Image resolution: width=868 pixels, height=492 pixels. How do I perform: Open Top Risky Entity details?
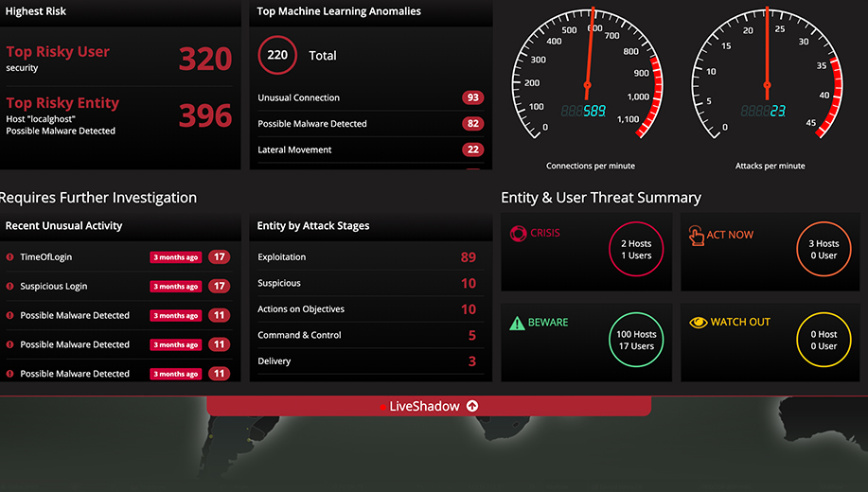point(62,103)
